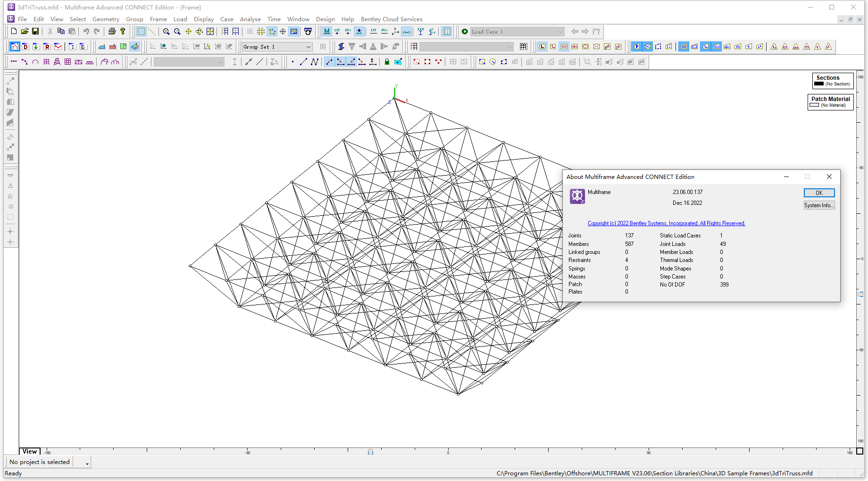Add a member with the single beam icon
Screen dimensions: 868x481
pyautogui.click(x=14, y=62)
